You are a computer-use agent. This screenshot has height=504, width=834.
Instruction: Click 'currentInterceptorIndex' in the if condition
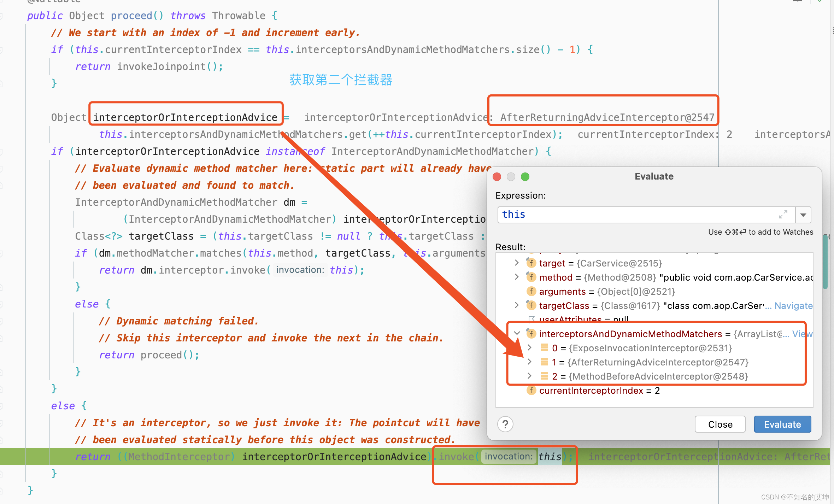[173, 49]
